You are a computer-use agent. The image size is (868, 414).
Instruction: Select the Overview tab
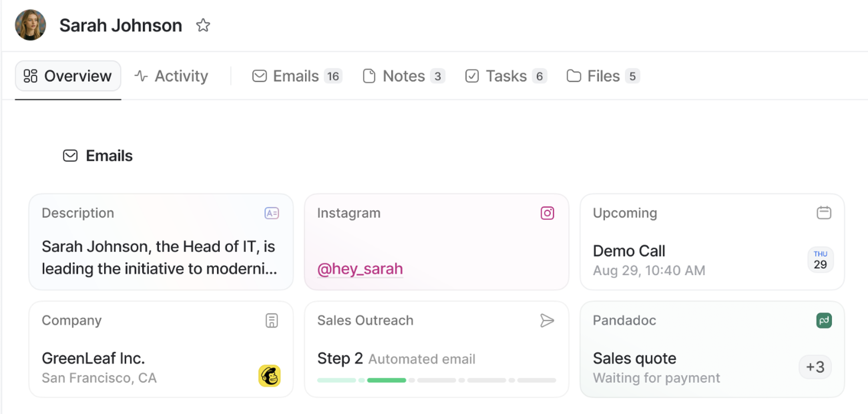[x=68, y=76]
